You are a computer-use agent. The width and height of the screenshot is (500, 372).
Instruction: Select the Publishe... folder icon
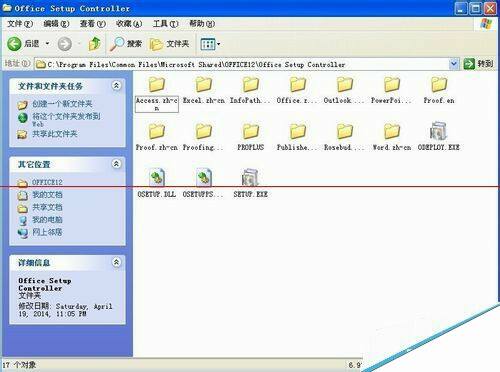298,131
